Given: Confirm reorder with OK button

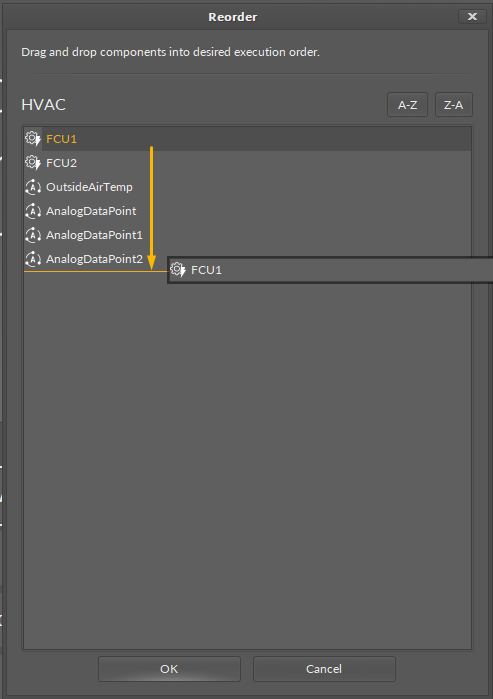Looking at the screenshot, I should coord(169,669).
